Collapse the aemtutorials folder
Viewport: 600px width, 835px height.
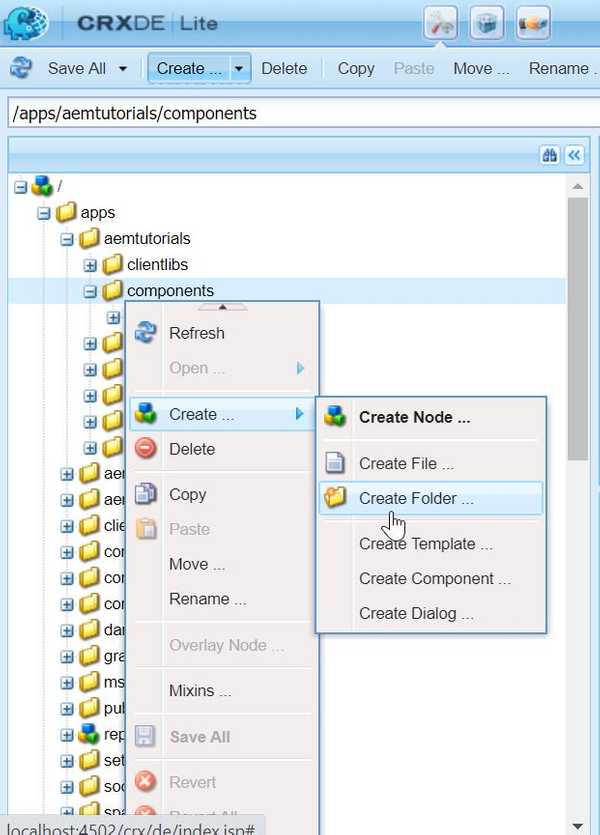(67, 239)
